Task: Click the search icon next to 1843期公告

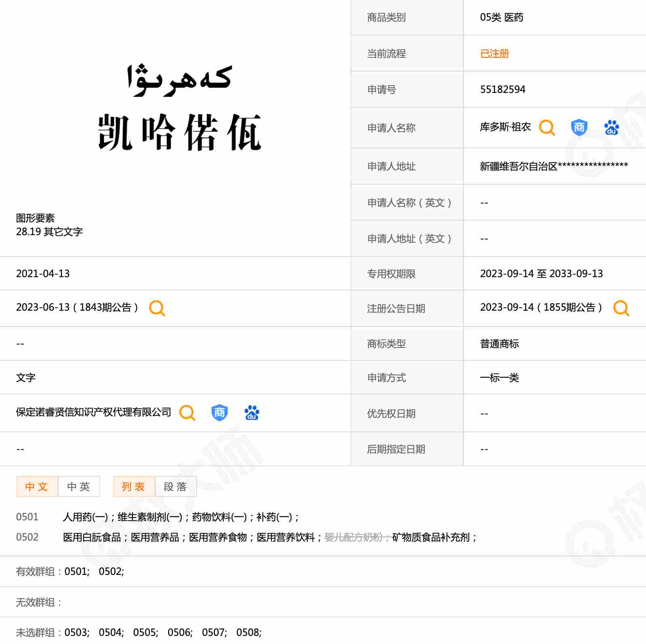Action: 157,308
